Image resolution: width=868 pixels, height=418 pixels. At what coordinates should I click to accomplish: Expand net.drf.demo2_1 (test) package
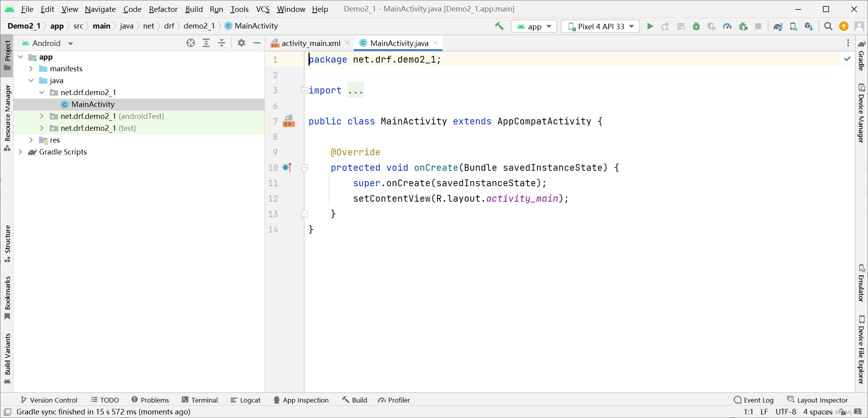tap(42, 128)
